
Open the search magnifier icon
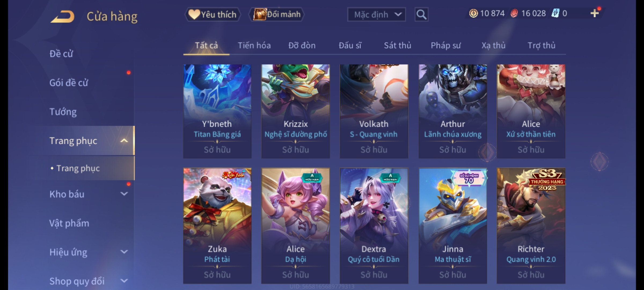point(421,15)
